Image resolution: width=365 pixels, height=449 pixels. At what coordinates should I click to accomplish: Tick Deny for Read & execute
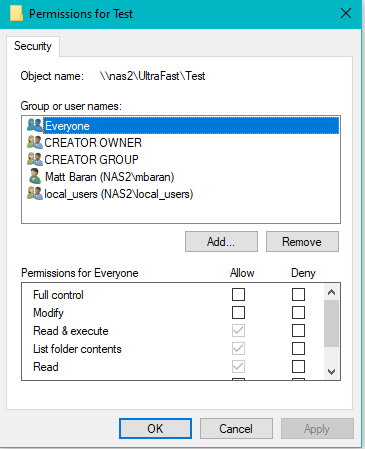(298, 331)
